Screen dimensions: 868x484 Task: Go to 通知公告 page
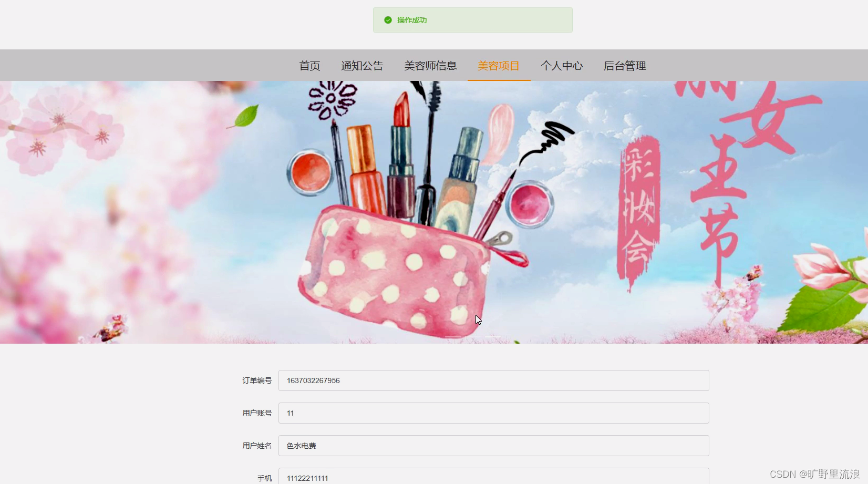click(362, 66)
